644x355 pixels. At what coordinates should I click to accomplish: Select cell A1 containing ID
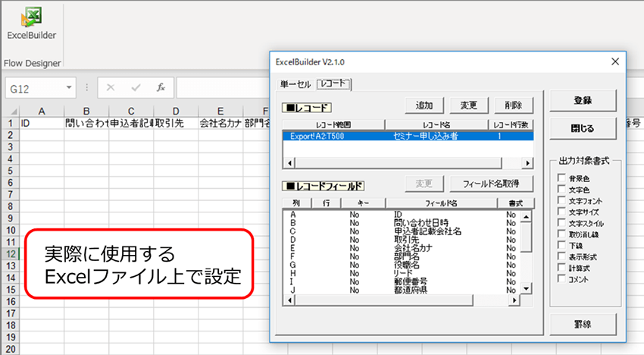click(x=42, y=123)
